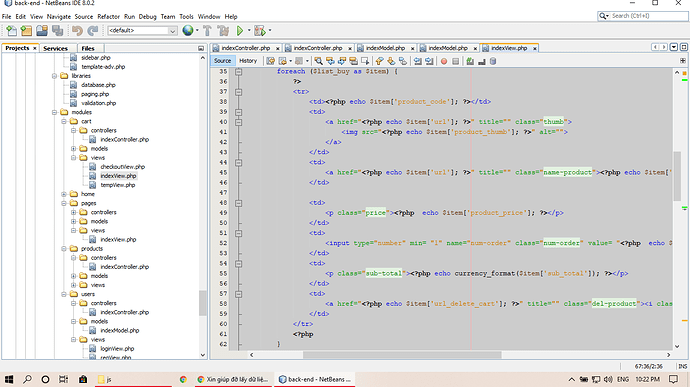Toggle INS insert mode indicator

pyautogui.click(x=683, y=366)
